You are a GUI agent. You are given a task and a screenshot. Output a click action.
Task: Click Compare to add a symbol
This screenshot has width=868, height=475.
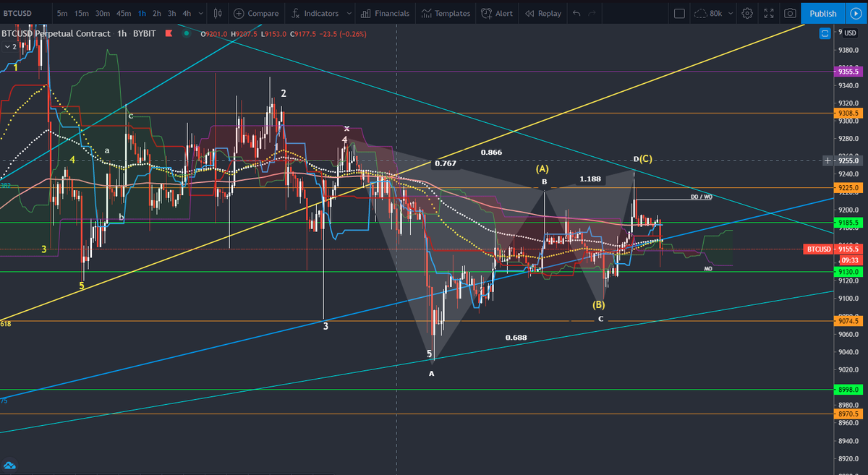pos(256,13)
